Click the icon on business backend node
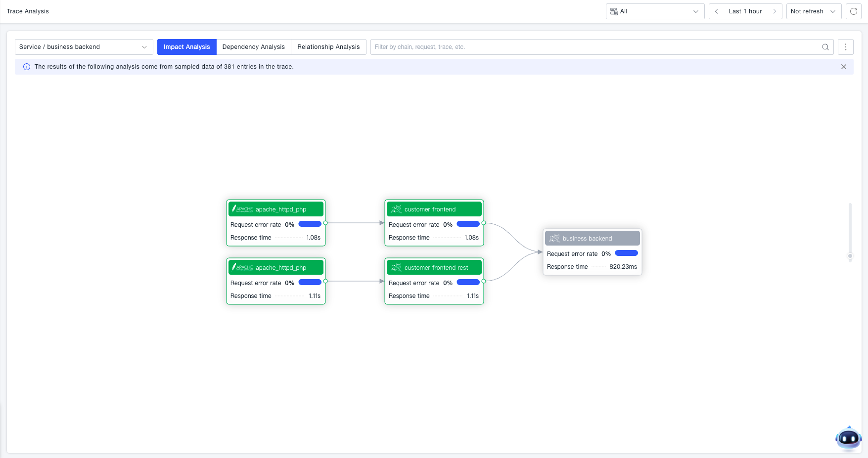 click(x=553, y=238)
